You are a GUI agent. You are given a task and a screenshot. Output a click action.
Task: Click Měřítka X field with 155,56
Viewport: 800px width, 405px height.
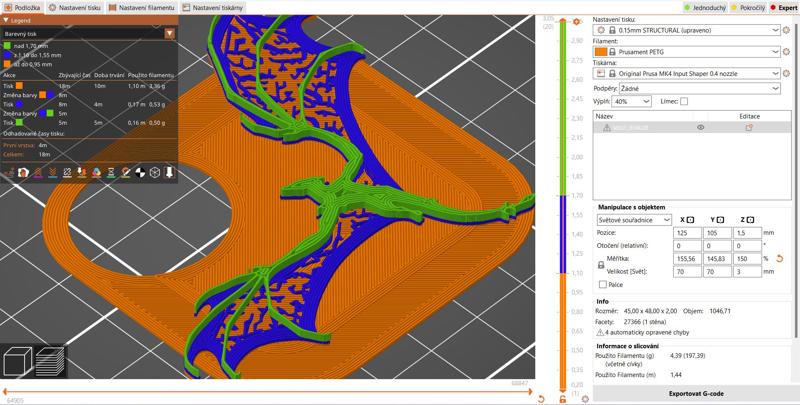(687, 259)
